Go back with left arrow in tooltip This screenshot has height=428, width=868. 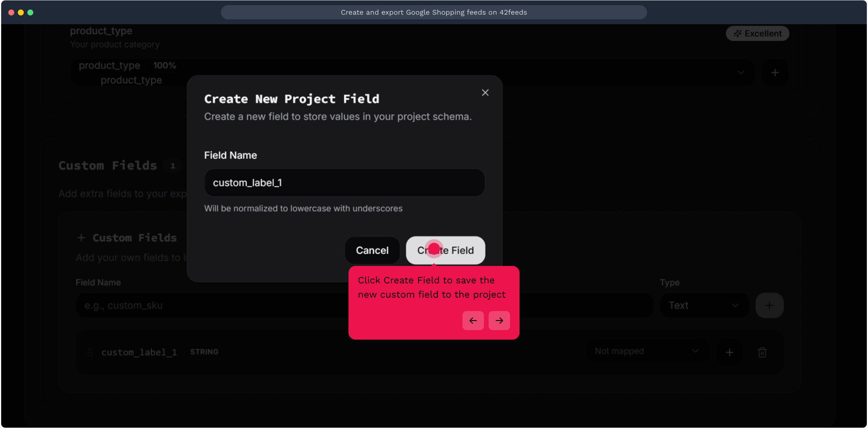pyautogui.click(x=473, y=321)
